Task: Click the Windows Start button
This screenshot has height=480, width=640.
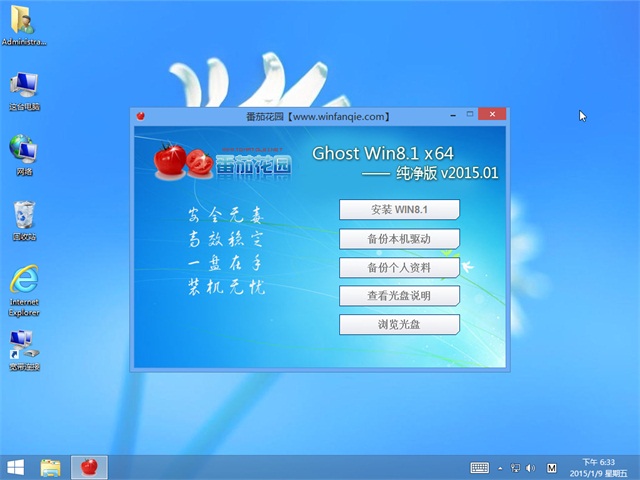Action: pos(15,467)
